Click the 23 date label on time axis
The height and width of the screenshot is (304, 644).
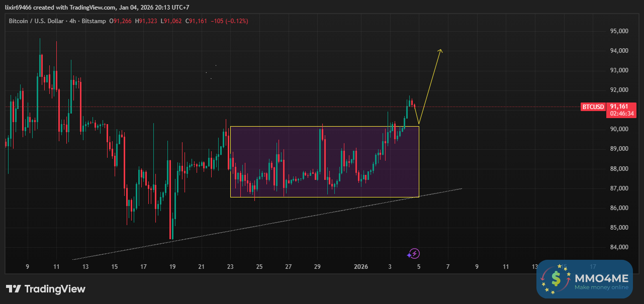pos(230,267)
